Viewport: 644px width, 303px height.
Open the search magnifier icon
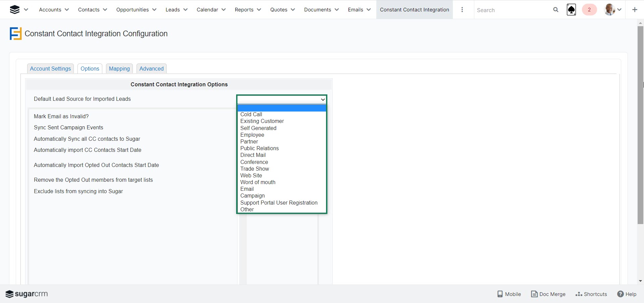[x=556, y=10]
